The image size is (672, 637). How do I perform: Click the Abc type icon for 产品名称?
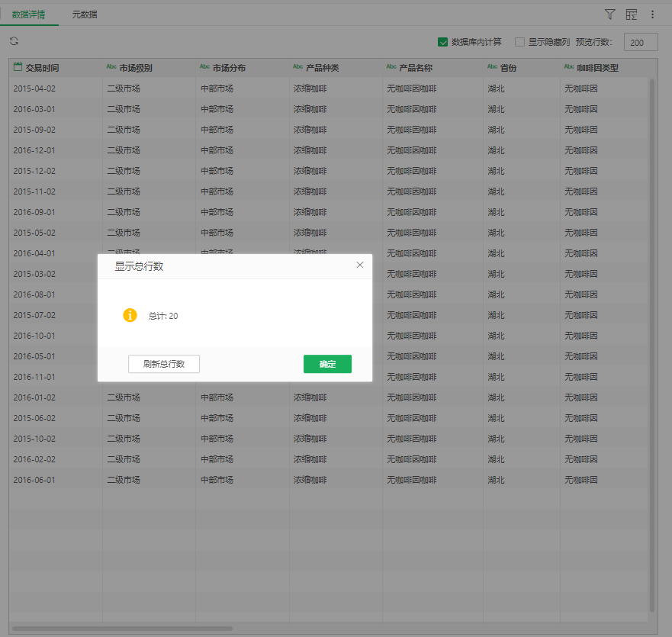391,67
